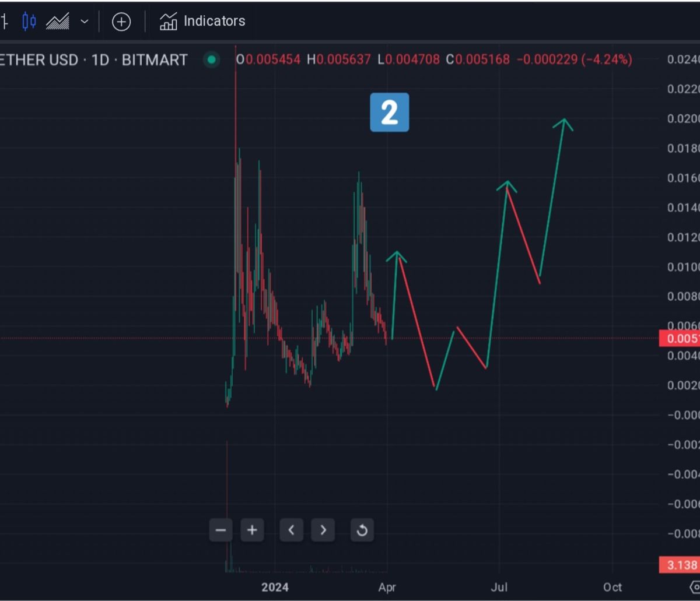Select the candlestick chart type icon

click(x=29, y=22)
